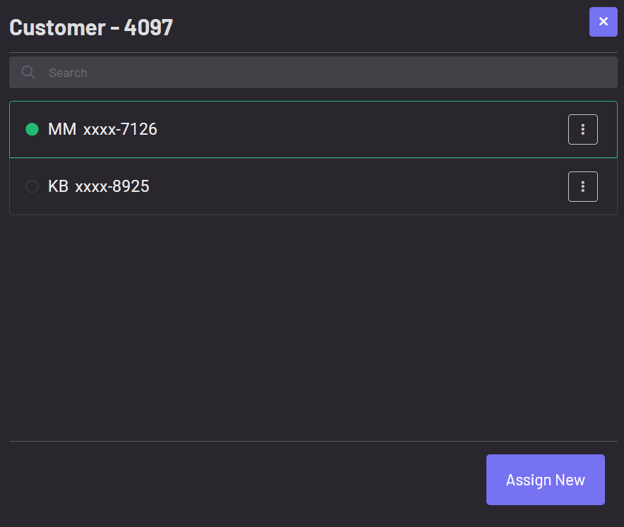Click the vertical ellipsis icon in the first row
The width and height of the screenshot is (624, 527).
pos(583,129)
